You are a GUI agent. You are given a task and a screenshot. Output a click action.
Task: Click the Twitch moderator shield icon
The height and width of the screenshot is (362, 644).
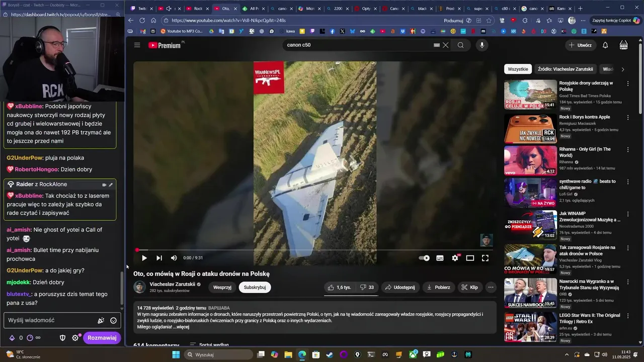pos(63,338)
